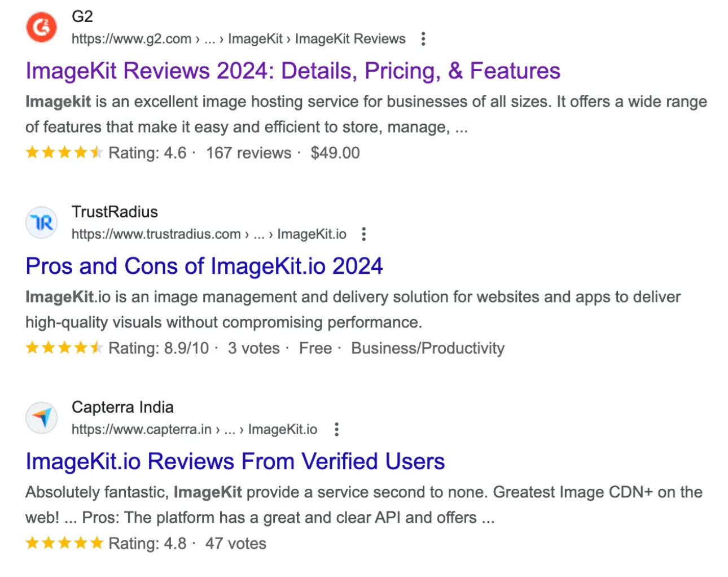Click the Capterra snippet 'Absolutely fantastic'
This screenshot has width=728, height=577.
coord(364,505)
